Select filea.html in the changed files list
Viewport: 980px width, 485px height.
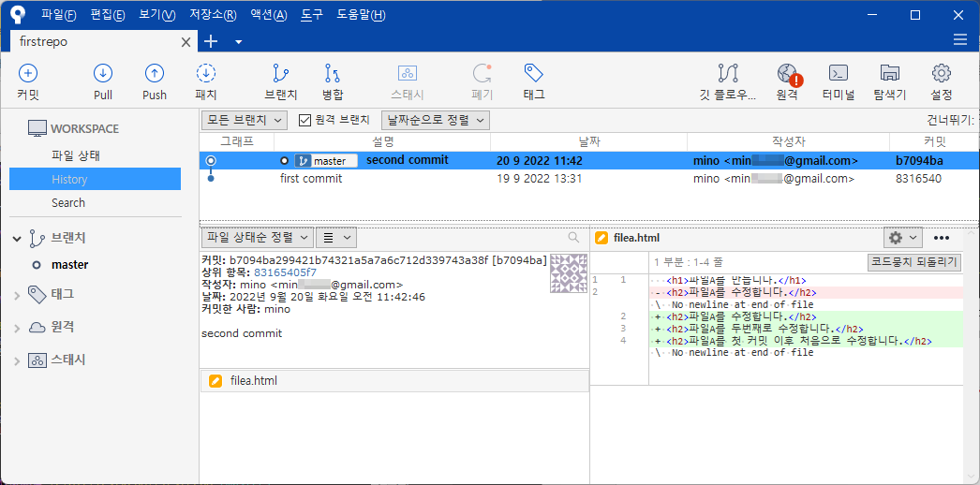point(394,381)
